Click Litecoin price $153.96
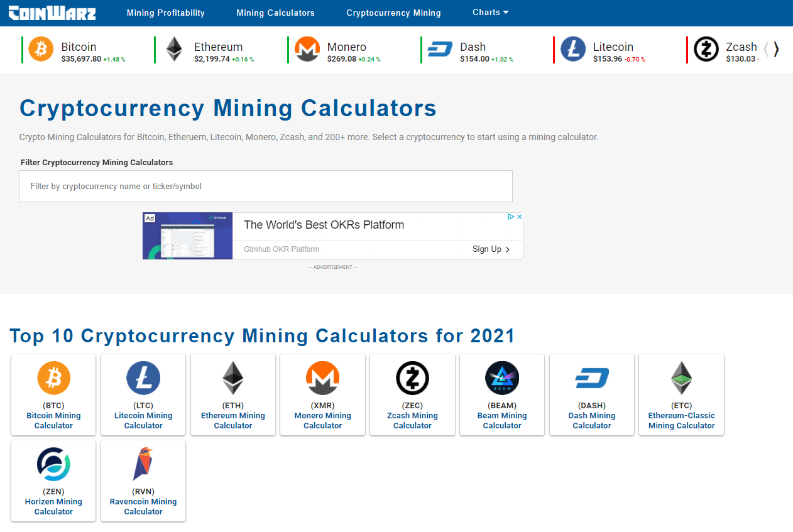The width and height of the screenshot is (793, 532). 608,59
